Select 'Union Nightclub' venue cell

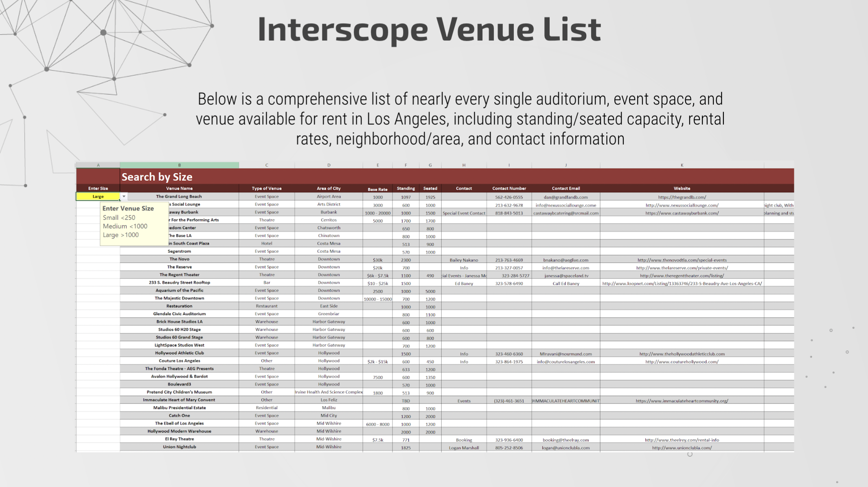[180, 447]
